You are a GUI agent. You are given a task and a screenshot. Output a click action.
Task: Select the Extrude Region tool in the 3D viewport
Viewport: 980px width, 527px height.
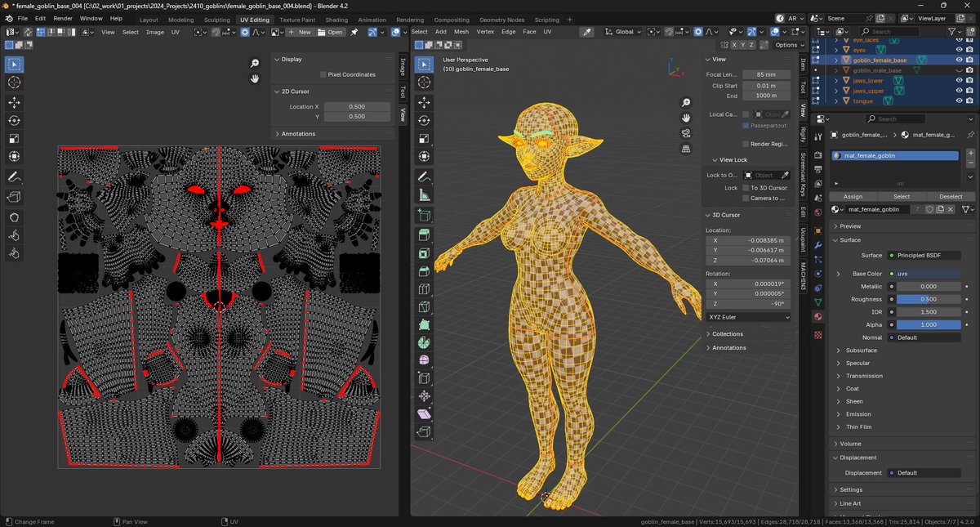pos(424,235)
